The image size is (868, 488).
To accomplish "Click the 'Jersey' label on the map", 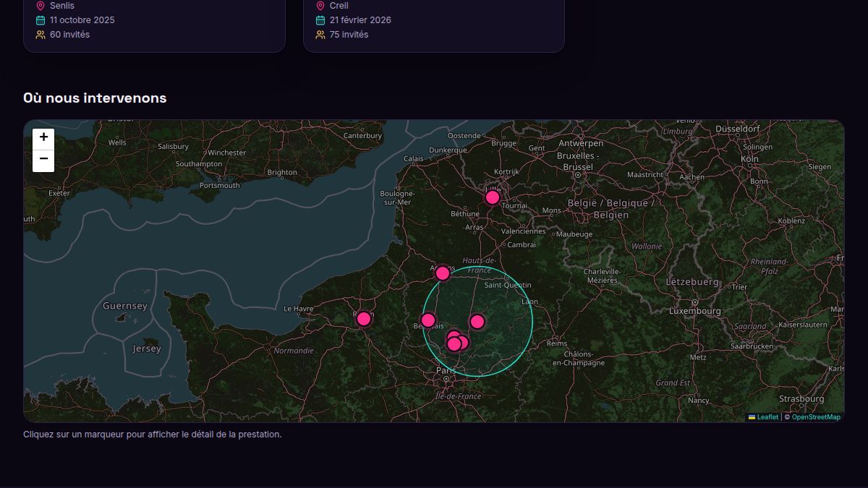I will pyautogui.click(x=147, y=348).
